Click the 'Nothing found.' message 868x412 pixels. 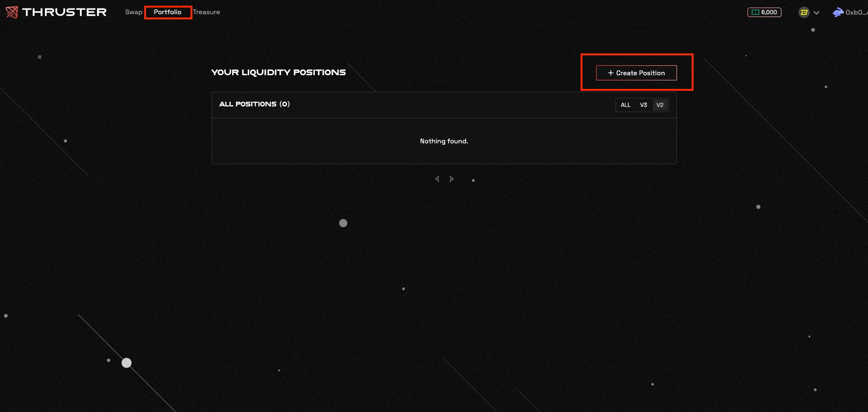444,141
